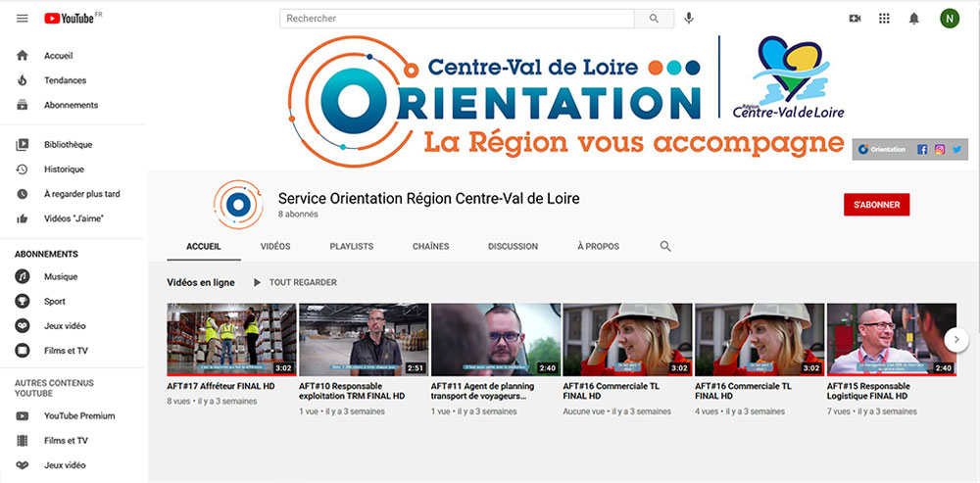Click the S'ABONNER button

click(x=876, y=205)
